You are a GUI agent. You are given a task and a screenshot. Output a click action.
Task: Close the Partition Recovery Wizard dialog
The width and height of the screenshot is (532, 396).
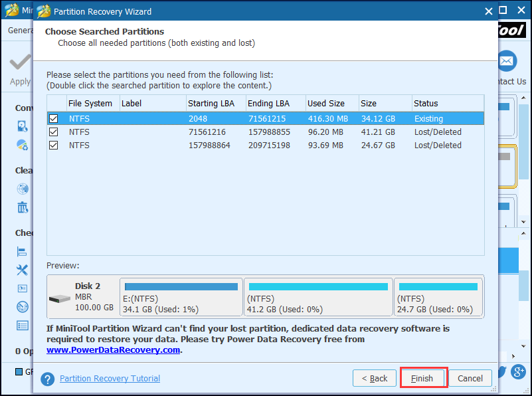489,11
